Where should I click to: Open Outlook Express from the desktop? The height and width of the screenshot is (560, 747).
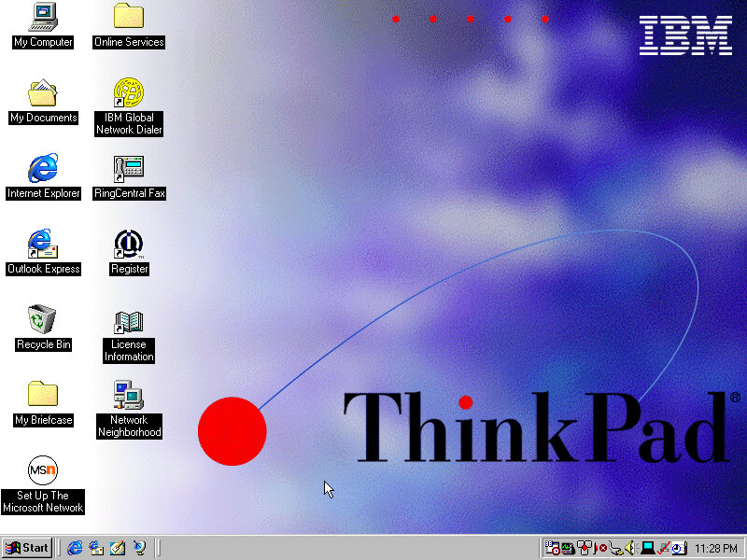point(43,245)
